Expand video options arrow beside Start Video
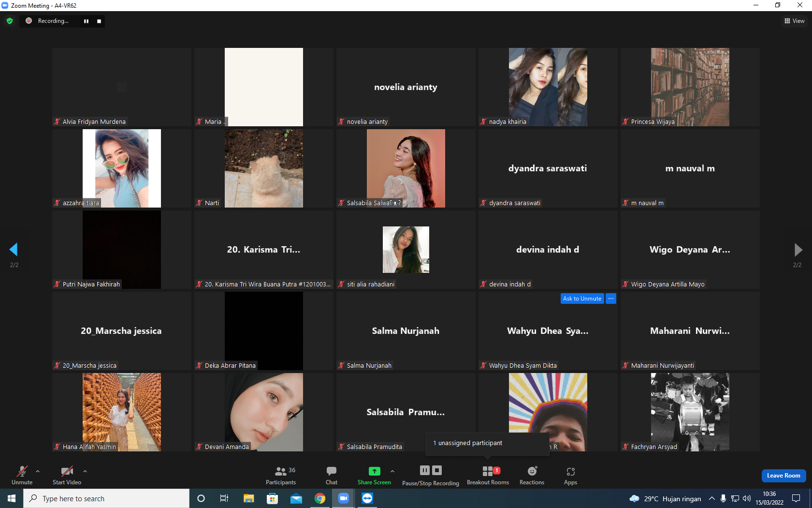812x508 pixels. pyautogui.click(x=85, y=471)
